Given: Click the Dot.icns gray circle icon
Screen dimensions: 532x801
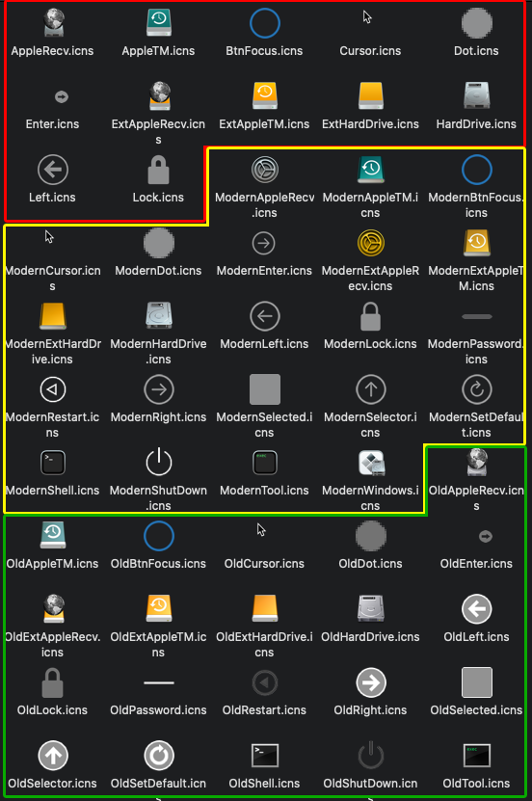Looking at the screenshot, I should tap(476, 23).
